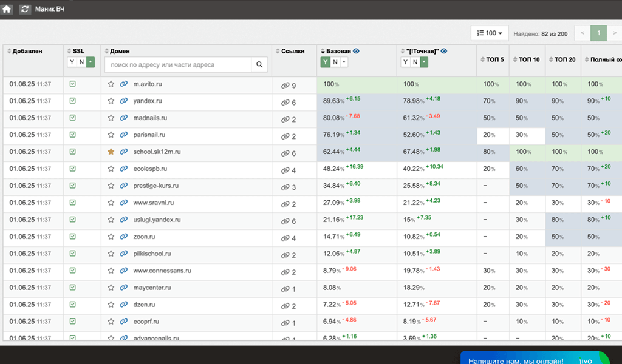Image resolution: width=622 pixels, height=364 pixels.
Task: Click the search magnifier button in Домен column
Action: click(x=259, y=64)
